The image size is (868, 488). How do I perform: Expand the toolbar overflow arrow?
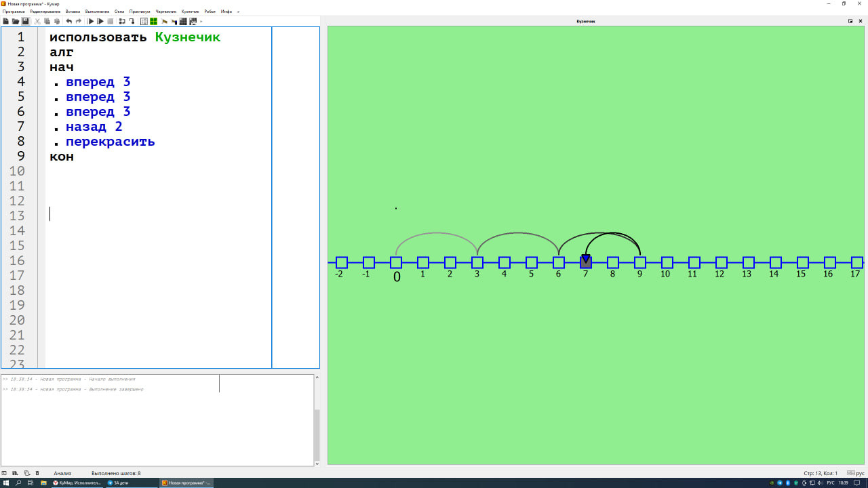[201, 22]
